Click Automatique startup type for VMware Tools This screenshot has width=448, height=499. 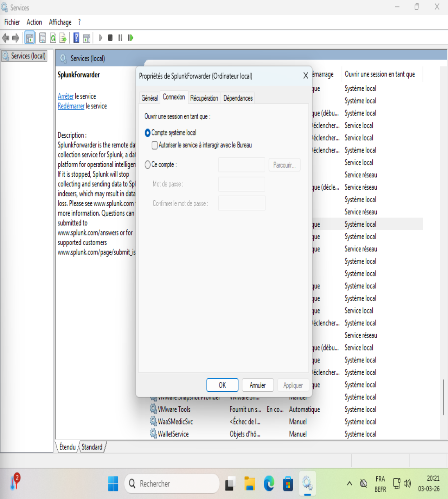click(x=305, y=409)
